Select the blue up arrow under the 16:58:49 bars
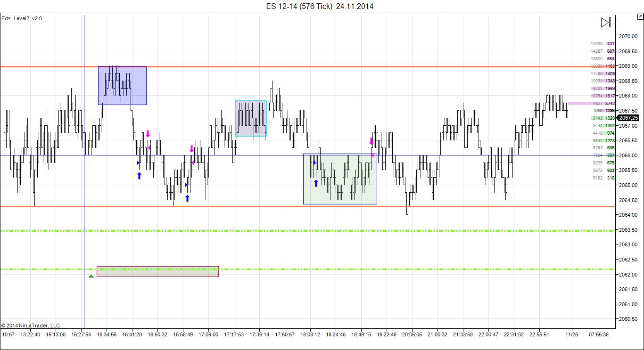 187,198
